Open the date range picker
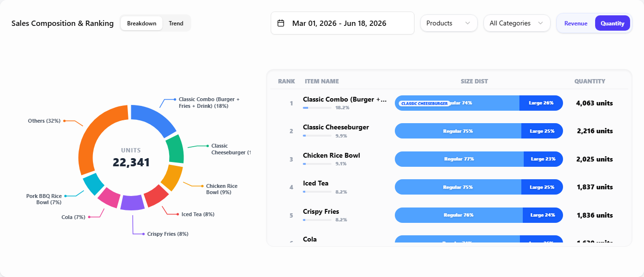 click(x=343, y=23)
